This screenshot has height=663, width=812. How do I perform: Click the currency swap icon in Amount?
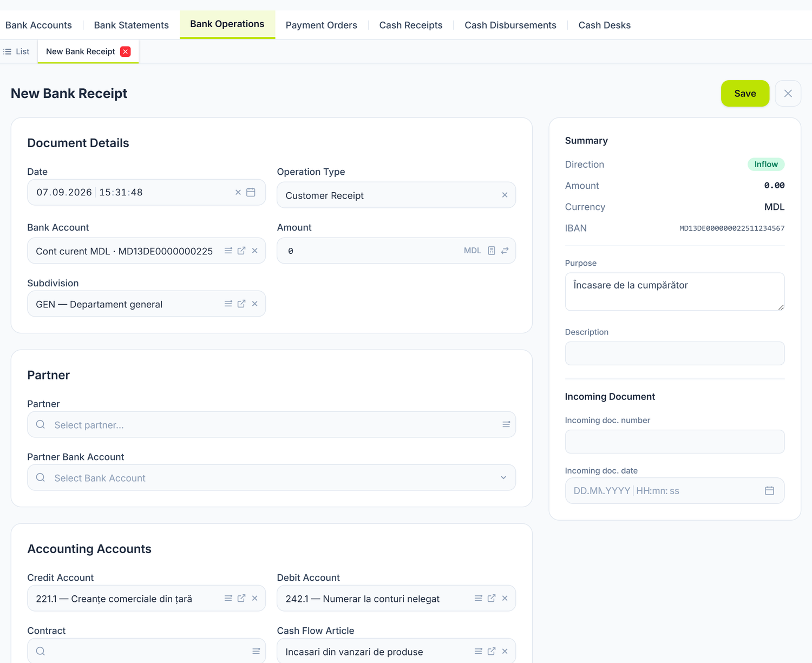(505, 251)
